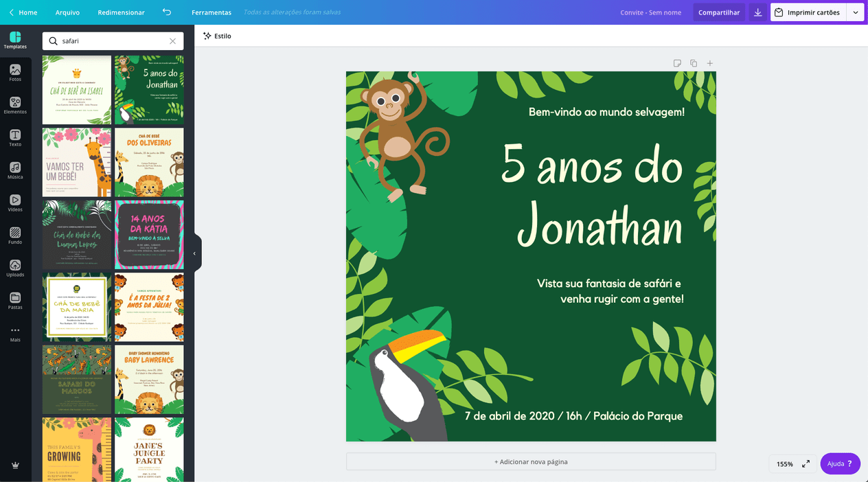Screen dimensions: 868x482
Task: Go back to Home
Action: [x=23, y=12]
